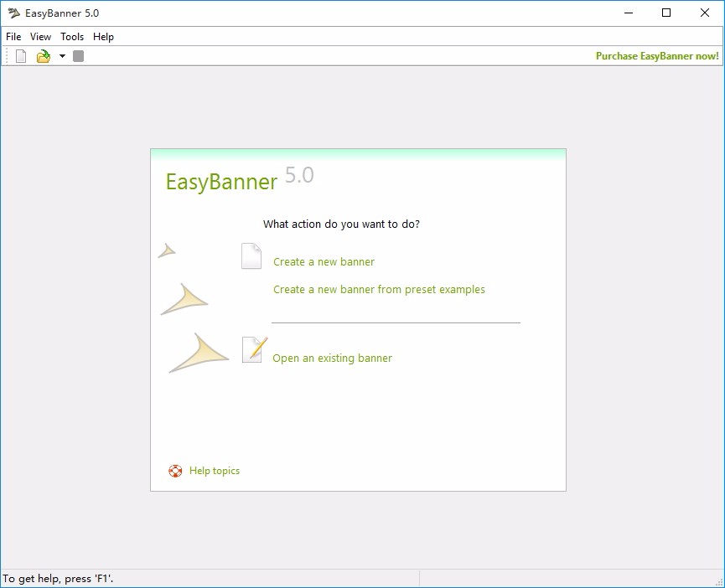
Task: Click the Open an existing banner link
Action: click(x=332, y=358)
